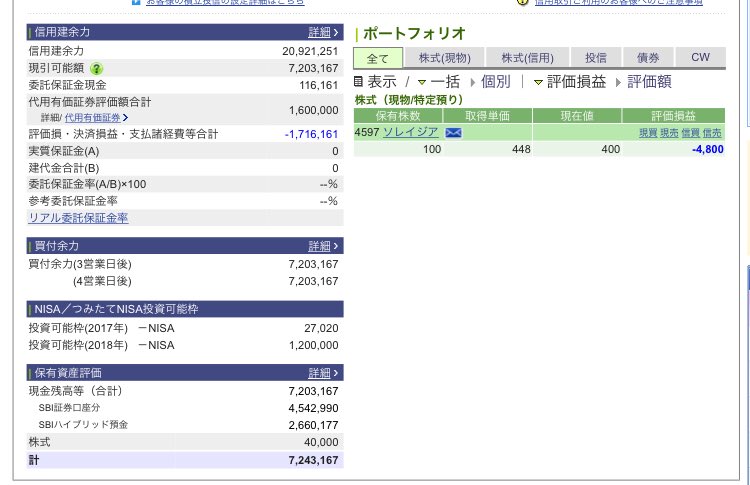
Task: Click SBI証券口座分 value 4,542,990
Action: pyautogui.click(x=313, y=408)
